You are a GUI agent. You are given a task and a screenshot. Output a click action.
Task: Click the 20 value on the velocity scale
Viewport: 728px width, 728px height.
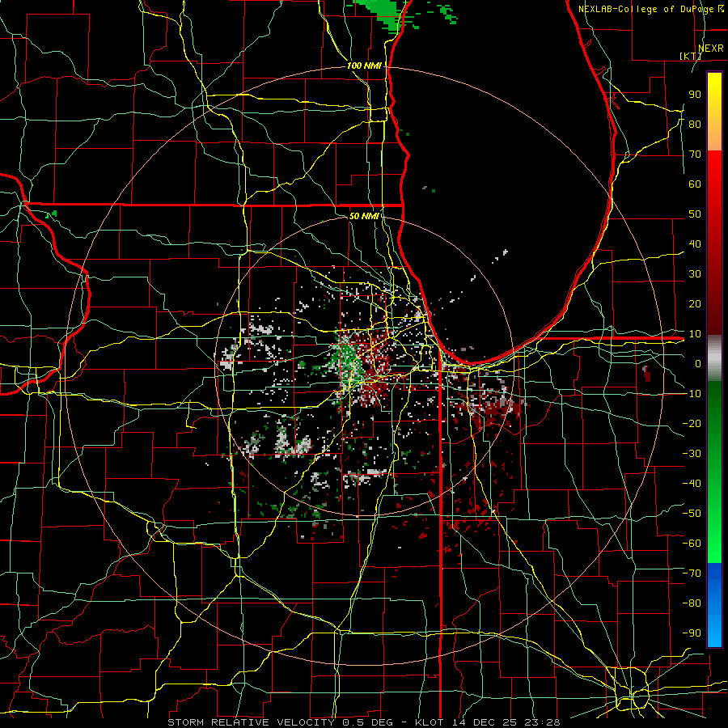[695, 303]
